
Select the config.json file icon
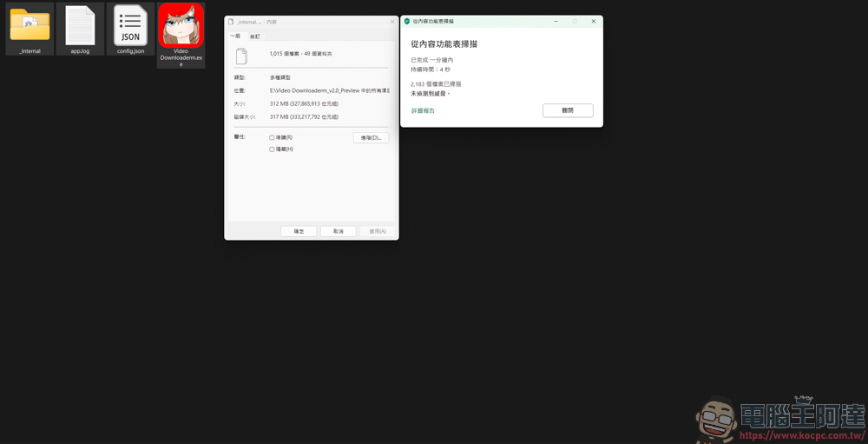click(x=131, y=25)
